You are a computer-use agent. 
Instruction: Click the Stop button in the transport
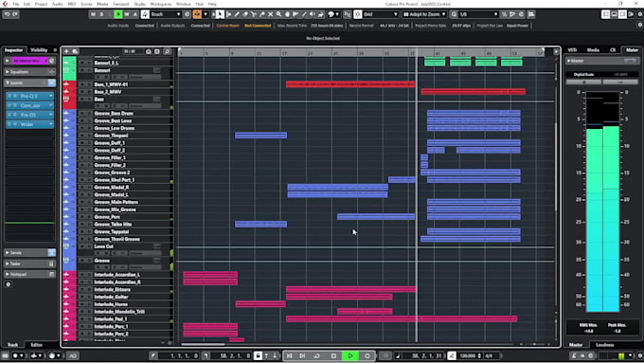tap(333, 355)
